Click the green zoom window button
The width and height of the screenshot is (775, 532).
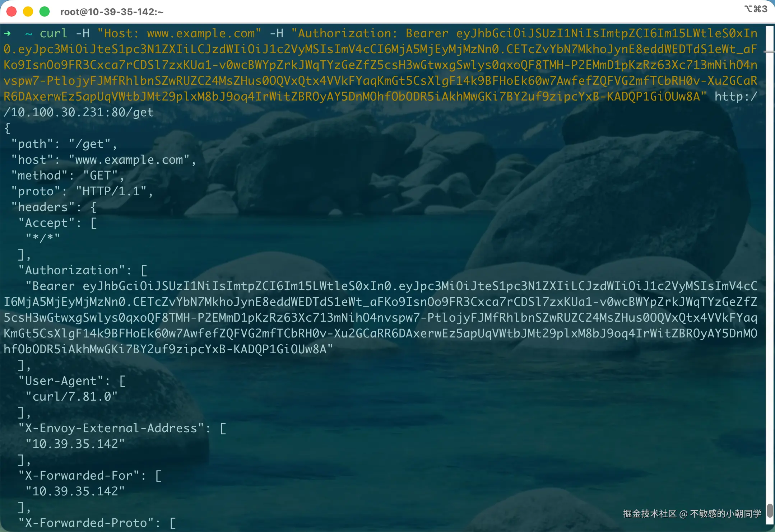[x=45, y=11]
